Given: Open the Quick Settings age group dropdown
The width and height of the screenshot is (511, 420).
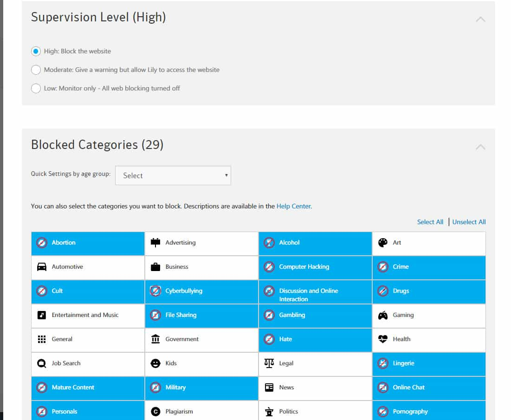Looking at the screenshot, I should click(173, 175).
